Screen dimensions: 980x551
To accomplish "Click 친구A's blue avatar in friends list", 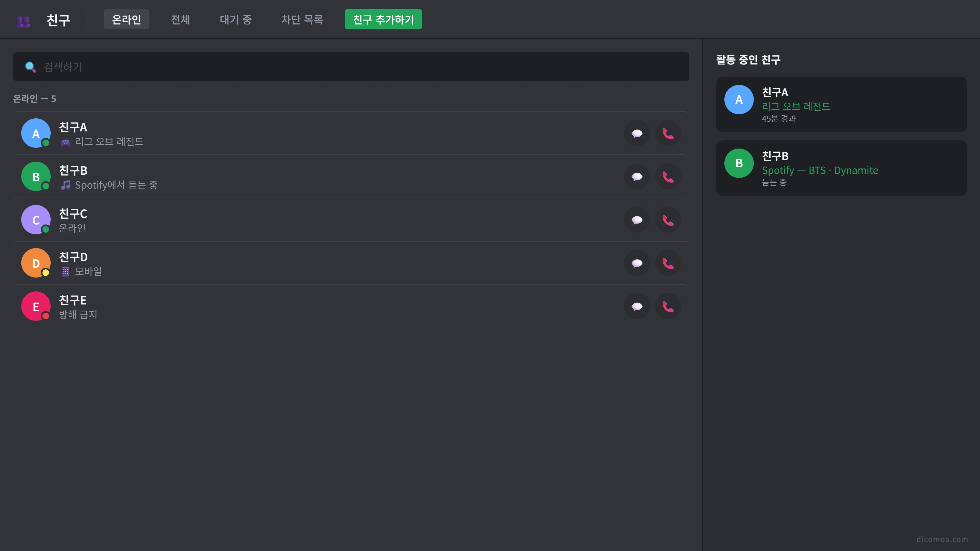I will 36,133.
